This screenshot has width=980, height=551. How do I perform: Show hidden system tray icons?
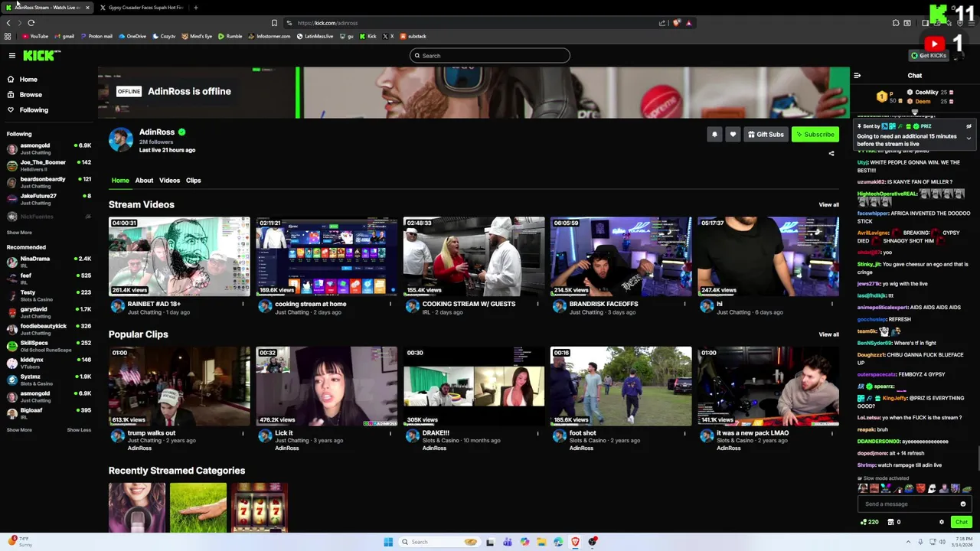(909, 543)
